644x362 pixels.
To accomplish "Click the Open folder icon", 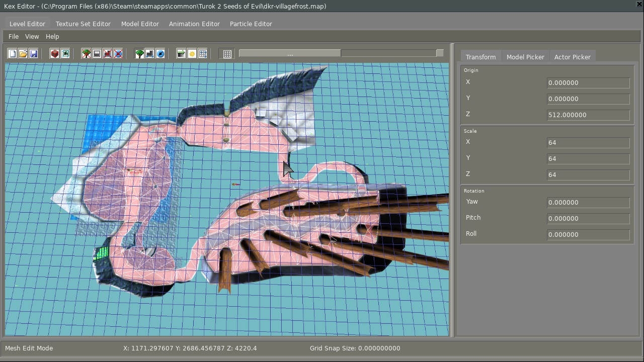I will (23, 54).
